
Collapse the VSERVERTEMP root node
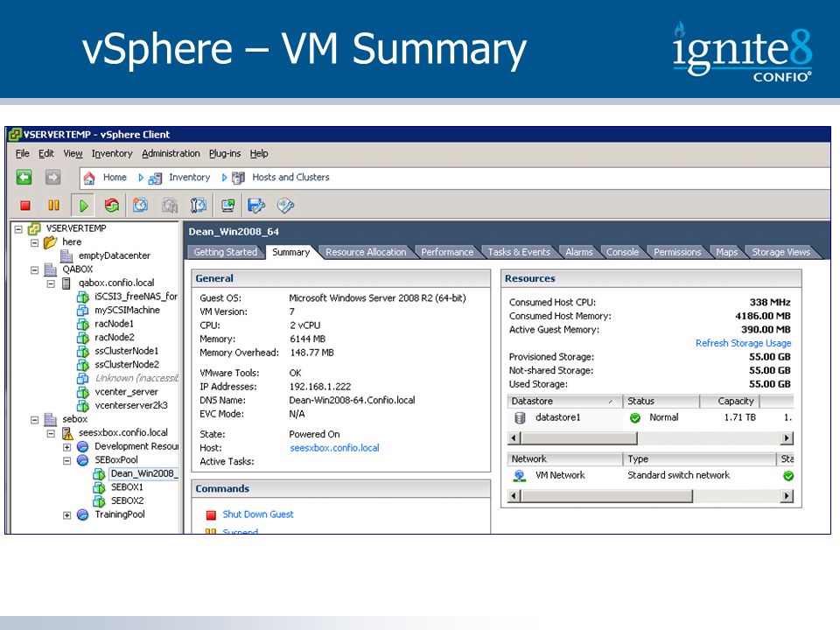[18, 229]
